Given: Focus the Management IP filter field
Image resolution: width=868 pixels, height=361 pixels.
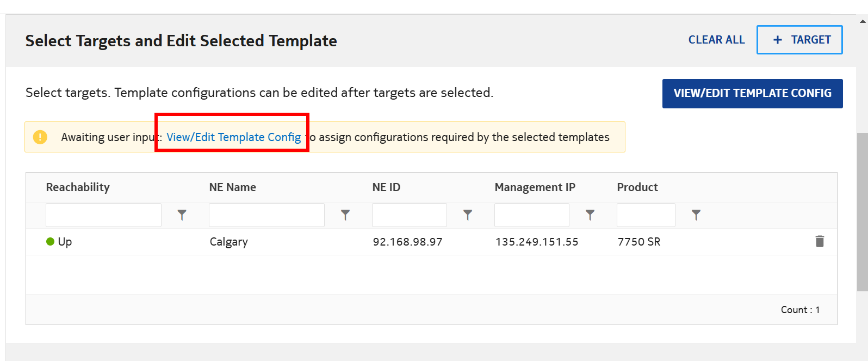Looking at the screenshot, I should pyautogui.click(x=531, y=215).
